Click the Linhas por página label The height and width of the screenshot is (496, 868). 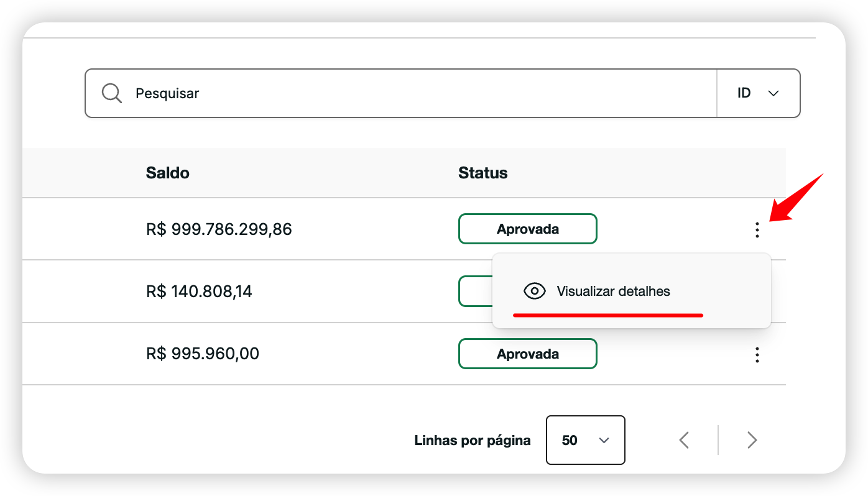click(x=472, y=441)
